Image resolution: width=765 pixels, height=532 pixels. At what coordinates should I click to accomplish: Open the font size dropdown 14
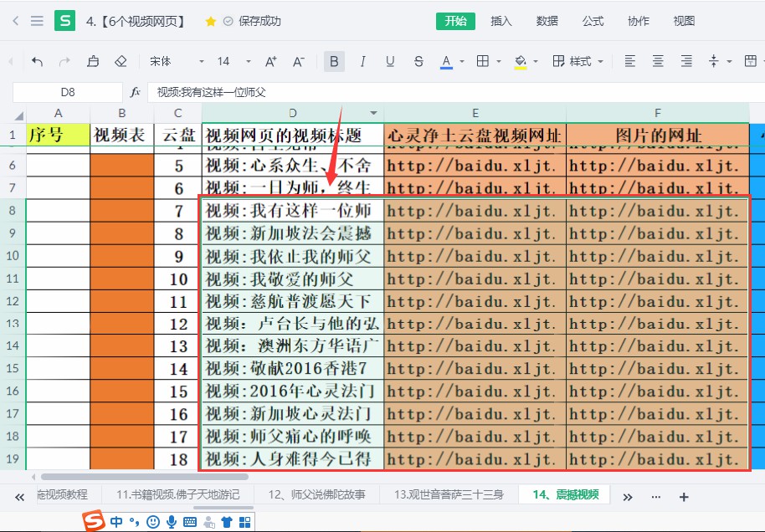tap(234, 61)
